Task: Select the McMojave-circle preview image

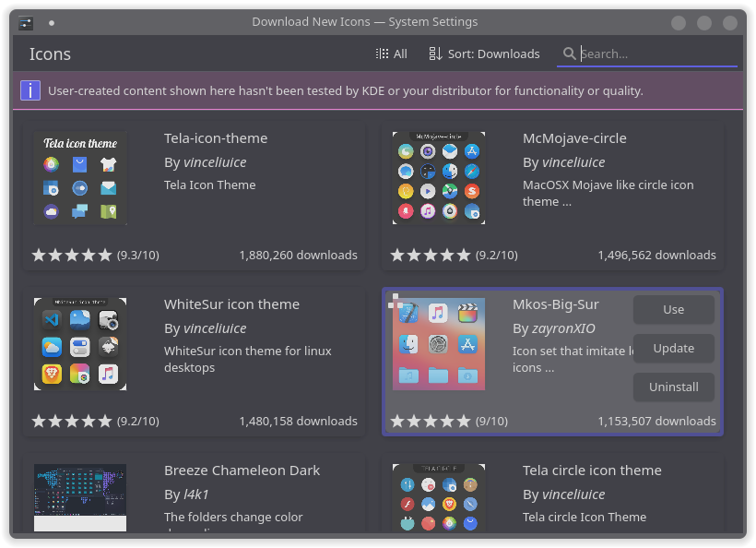Action: click(439, 177)
